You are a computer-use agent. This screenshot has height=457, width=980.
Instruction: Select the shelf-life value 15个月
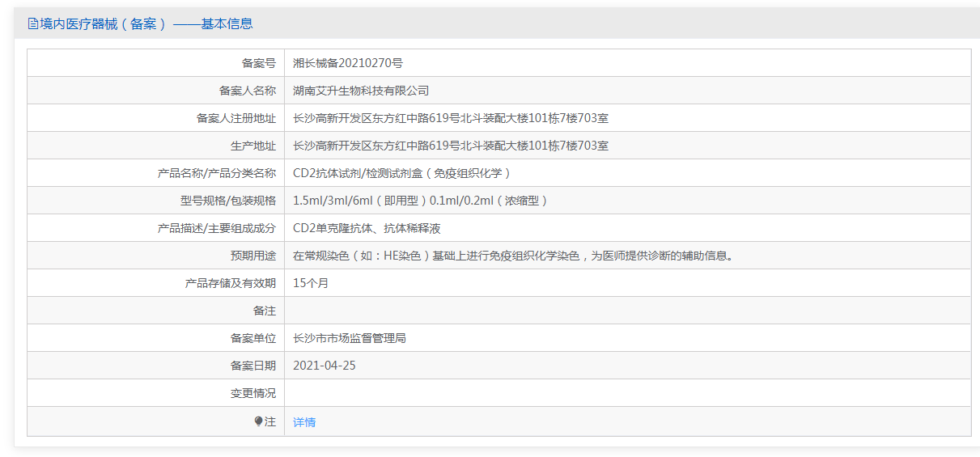click(311, 283)
